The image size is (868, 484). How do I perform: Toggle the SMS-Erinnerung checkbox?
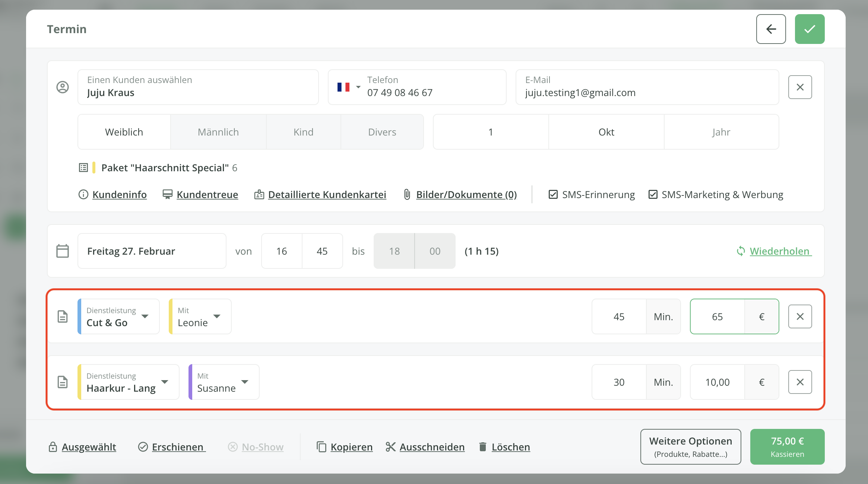point(553,194)
